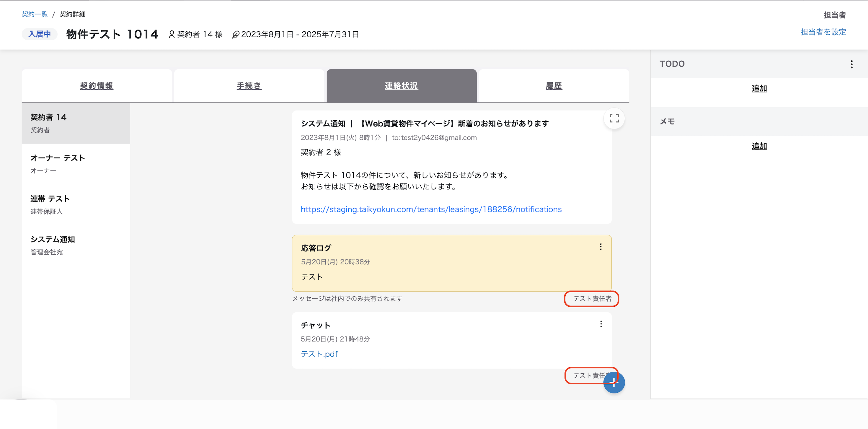Screen dimensions: 868x429
Task: Go back to 契約一覧 breadcrumb link
Action: 35,14
